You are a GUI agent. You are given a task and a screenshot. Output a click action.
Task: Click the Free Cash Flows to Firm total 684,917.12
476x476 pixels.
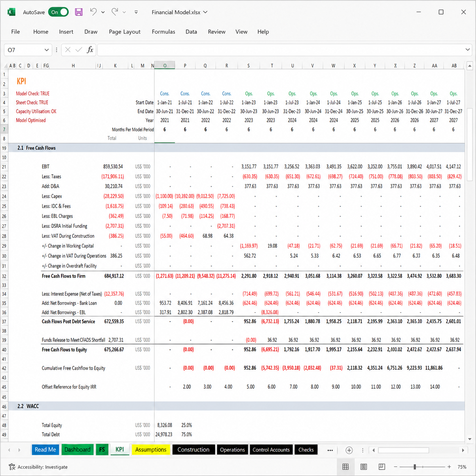114,276
